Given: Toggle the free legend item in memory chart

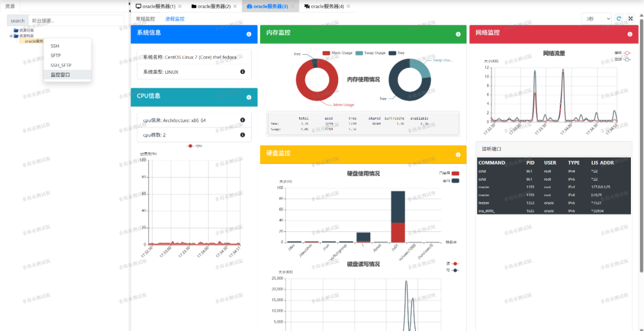Looking at the screenshot, I should pos(397,53).
